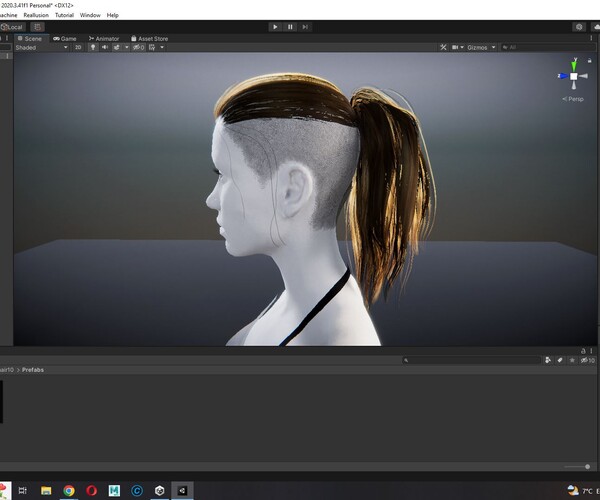Toggle the Gizmos button
This screenshot has height=500, width=600.
click(477, 47)
